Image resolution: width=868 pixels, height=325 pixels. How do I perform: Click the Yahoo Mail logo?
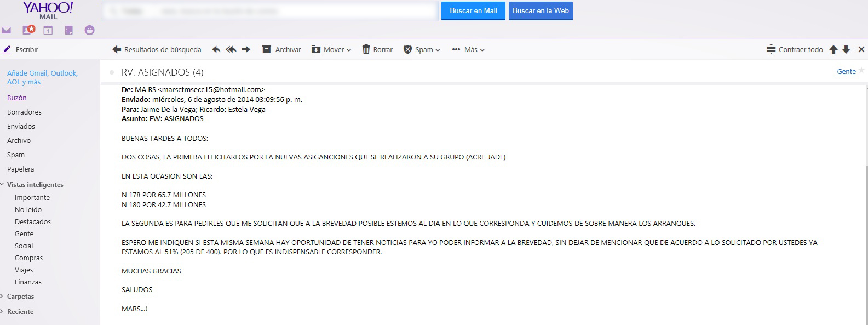tap(48, 10)
